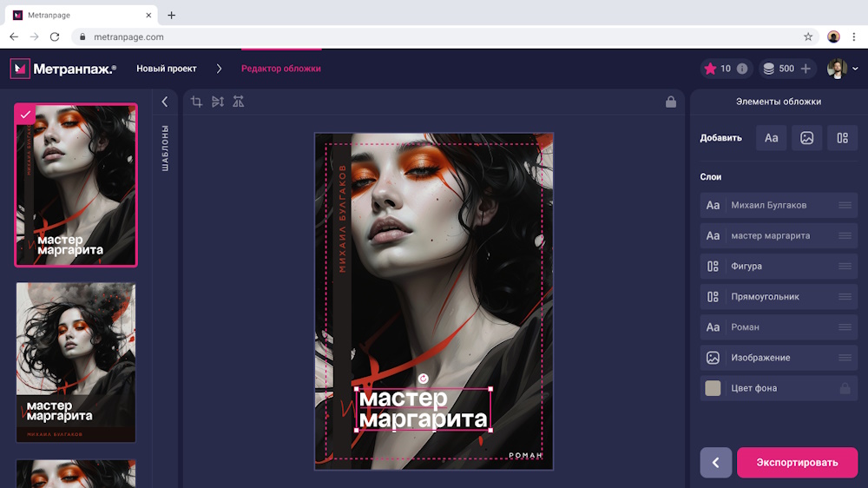The image size is (868, 488).
Task: Click the Metranpage logo
Action: [62, 69]
